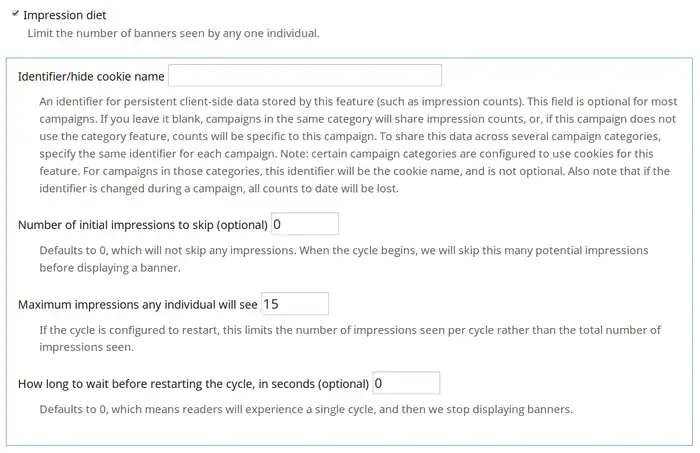Click the maximum impressions field showing 15

click(x=294, y=303)
